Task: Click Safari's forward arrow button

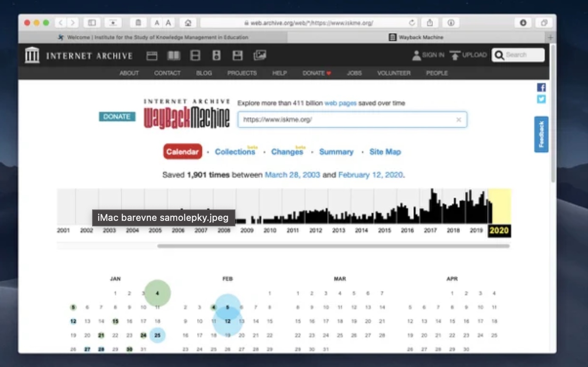Action: [73, 23]
